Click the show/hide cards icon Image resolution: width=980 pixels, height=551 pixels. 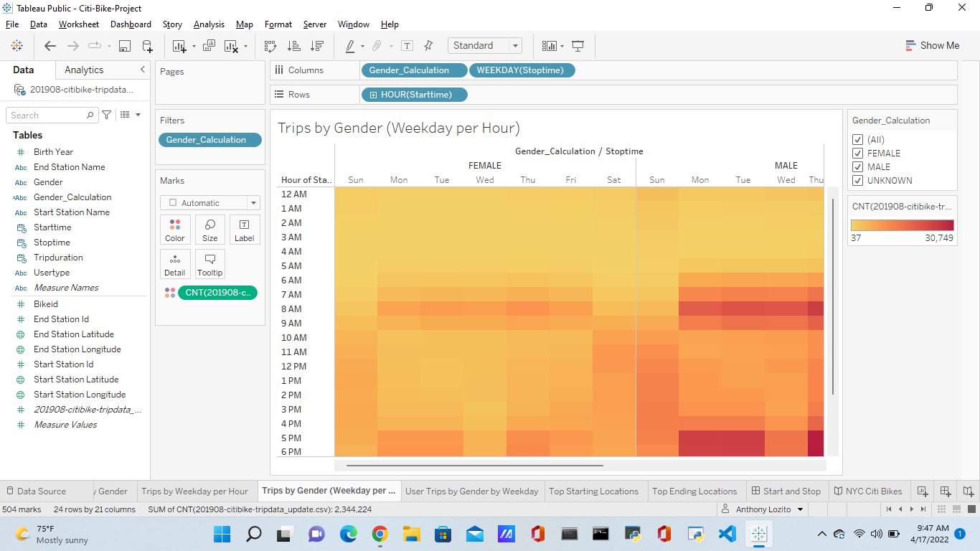pyautogui.click(x=549, y=46)
